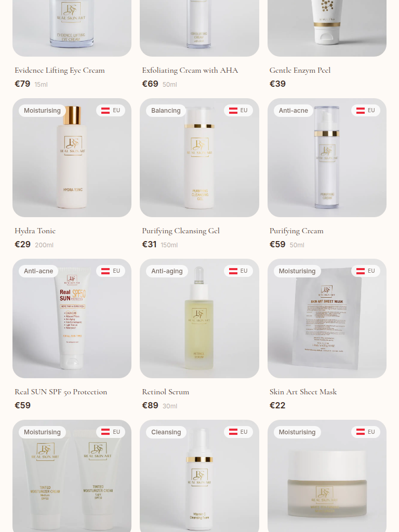Open the Evidence Lifting Eye Cream title
Screen dimensions: 399x532
(60, 71)
